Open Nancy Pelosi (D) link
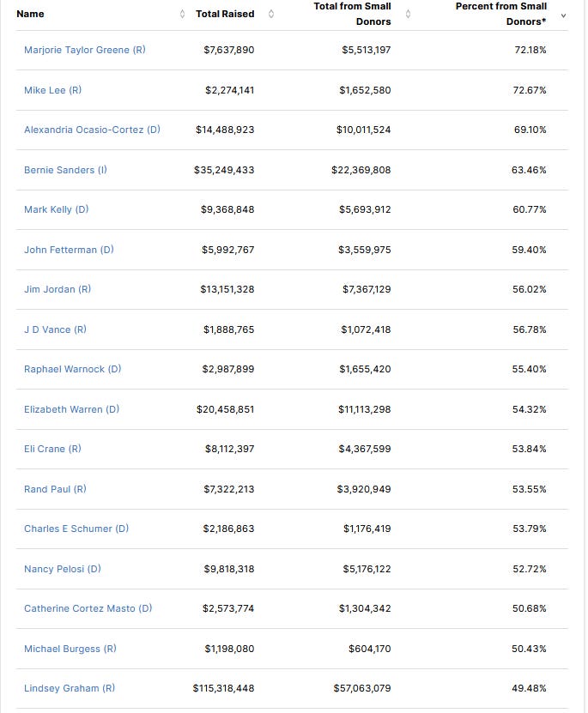This screenshot has height=713, width=588. coord(63,569)
